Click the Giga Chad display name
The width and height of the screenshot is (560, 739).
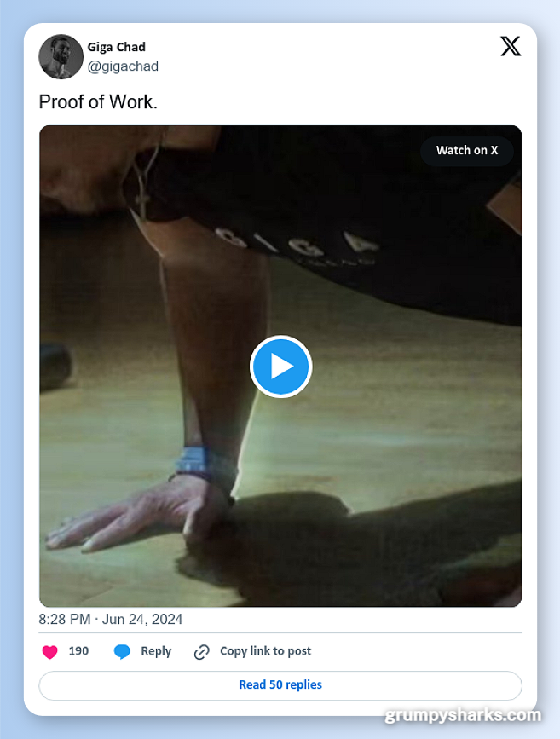coord(117,47)
